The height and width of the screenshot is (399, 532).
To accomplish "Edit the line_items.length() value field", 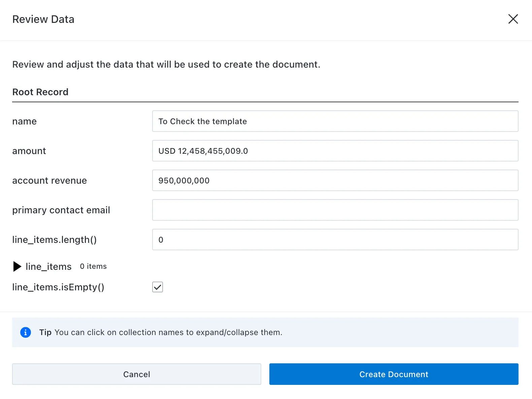I will (335, 240).
